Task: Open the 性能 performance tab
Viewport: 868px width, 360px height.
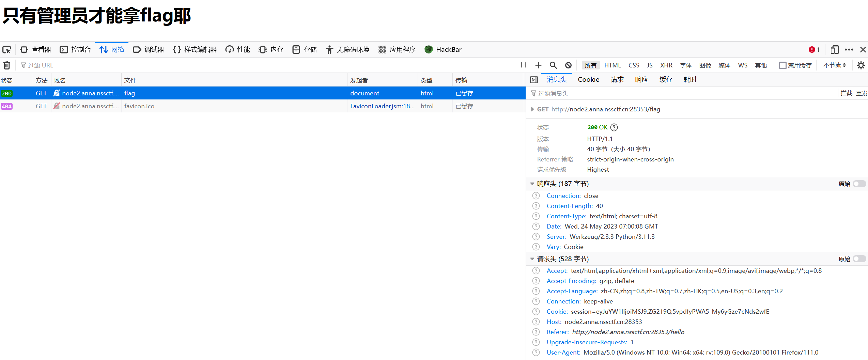Action: 238,50
